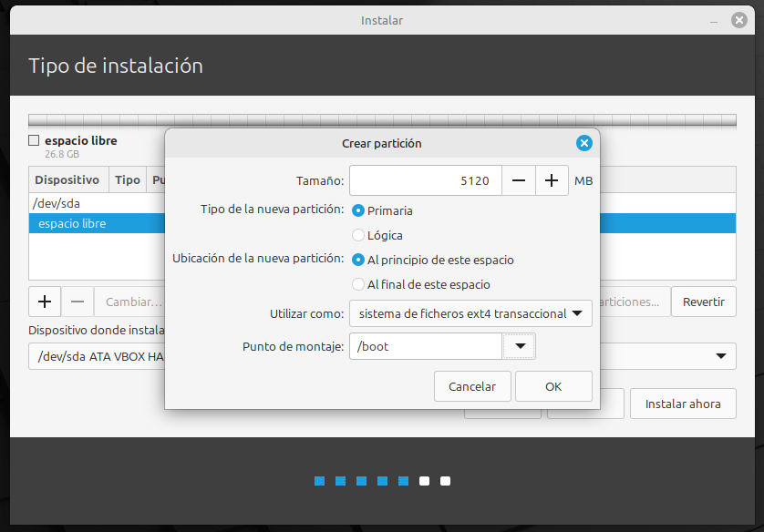Open the bootloader device dropdown arrow
The height and width of the screenshot is (532, 764).
tap(721, 356)
